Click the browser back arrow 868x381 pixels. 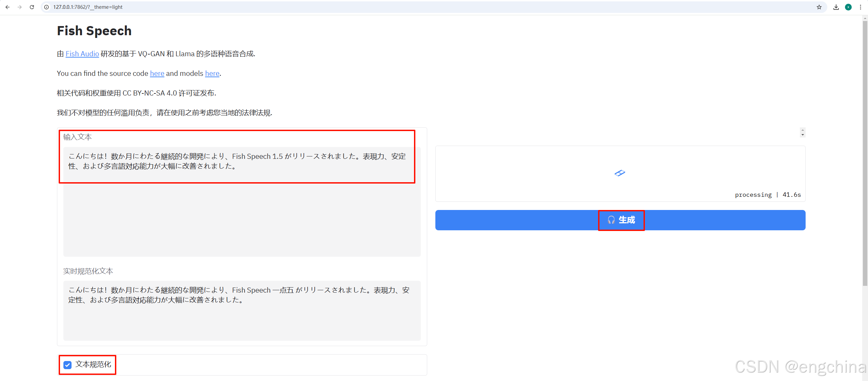point(7,7)
